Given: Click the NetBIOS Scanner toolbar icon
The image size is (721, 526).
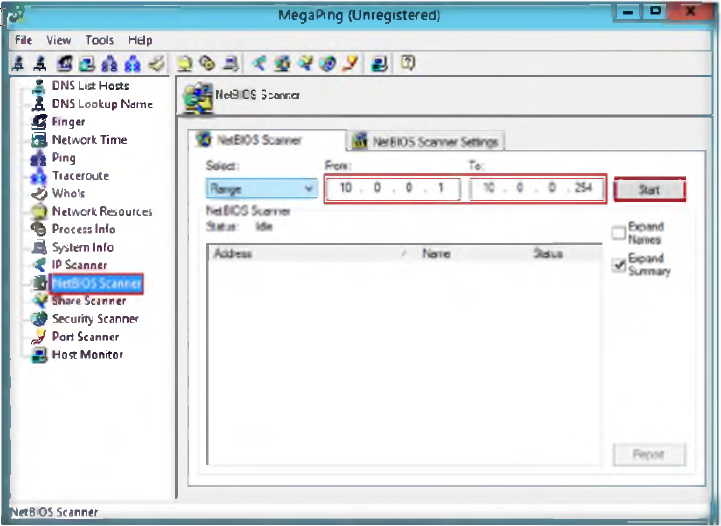Looking at the screenshot, I should [282, 63].
